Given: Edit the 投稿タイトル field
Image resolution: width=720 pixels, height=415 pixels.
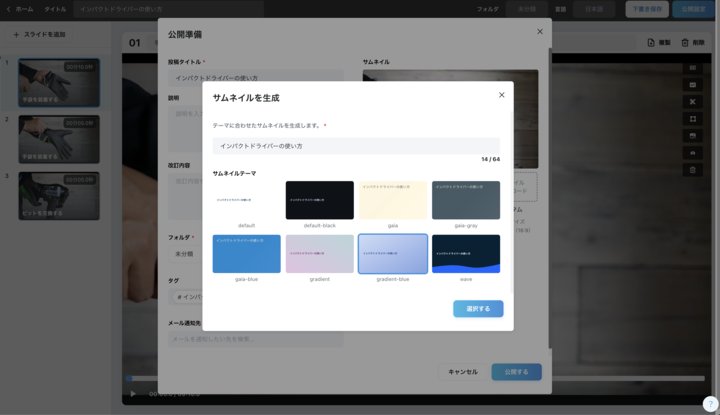Looking at the screenshot, I should (x=256, y=78).
